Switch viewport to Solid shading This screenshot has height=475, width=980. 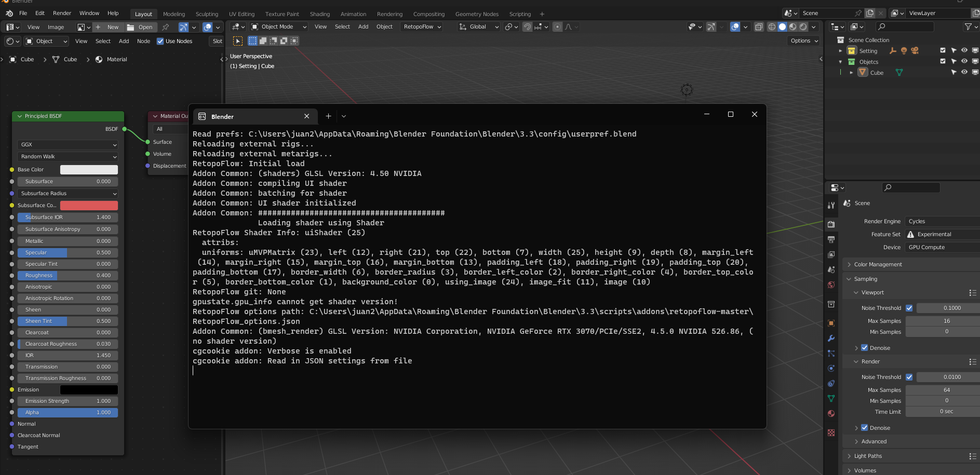782,27
